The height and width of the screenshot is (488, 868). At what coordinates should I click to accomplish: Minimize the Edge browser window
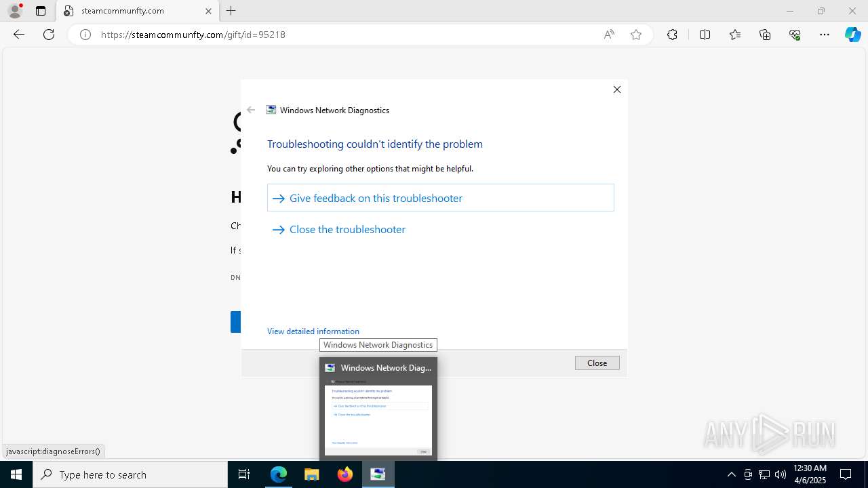789,11
